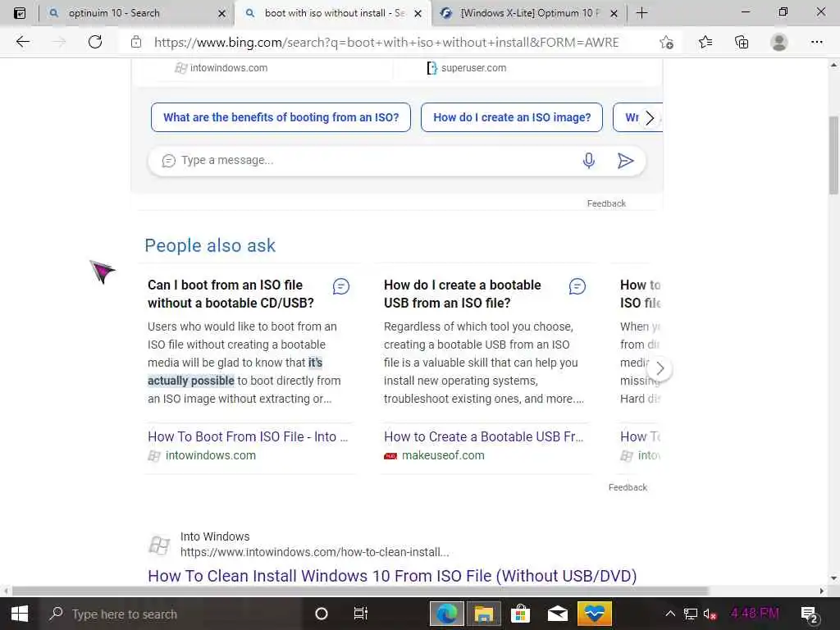Image resolution: width=840 pixels, height=630 pixels.
Task: Open the tab actions menu icon
Action: [20, 13]
